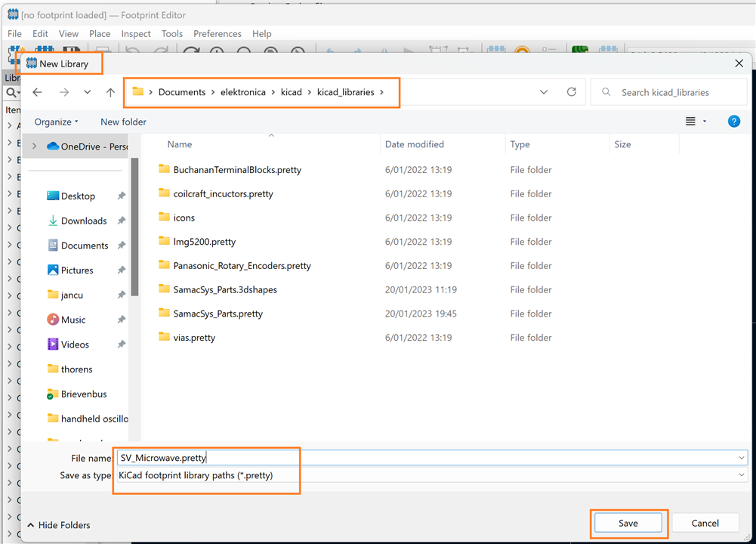Close the New Library dialog
Image resolution: width=756 pixels, height=544 pixels.
[x=739, y=63]
